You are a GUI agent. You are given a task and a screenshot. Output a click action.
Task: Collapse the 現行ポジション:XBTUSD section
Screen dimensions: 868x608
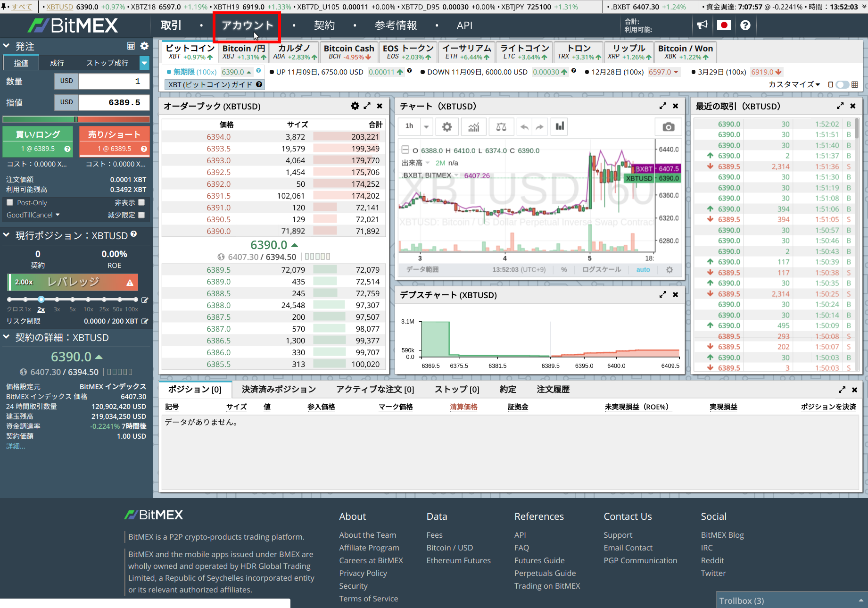tap(6, 235)
